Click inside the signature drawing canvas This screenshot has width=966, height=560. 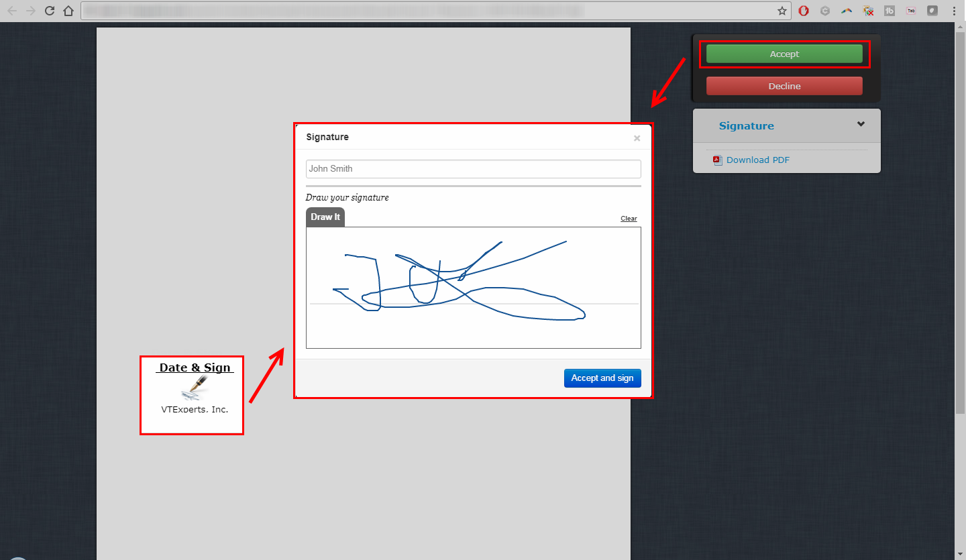[x=474, y=288]
